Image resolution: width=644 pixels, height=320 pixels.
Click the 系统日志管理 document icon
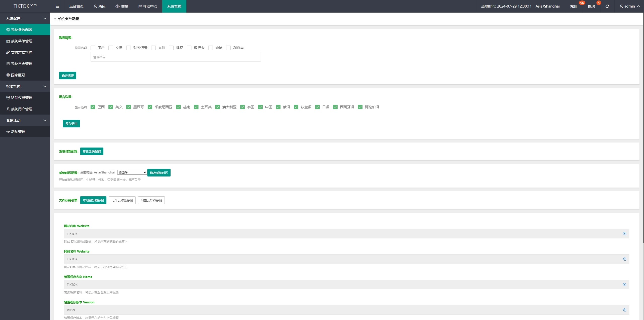8,64
